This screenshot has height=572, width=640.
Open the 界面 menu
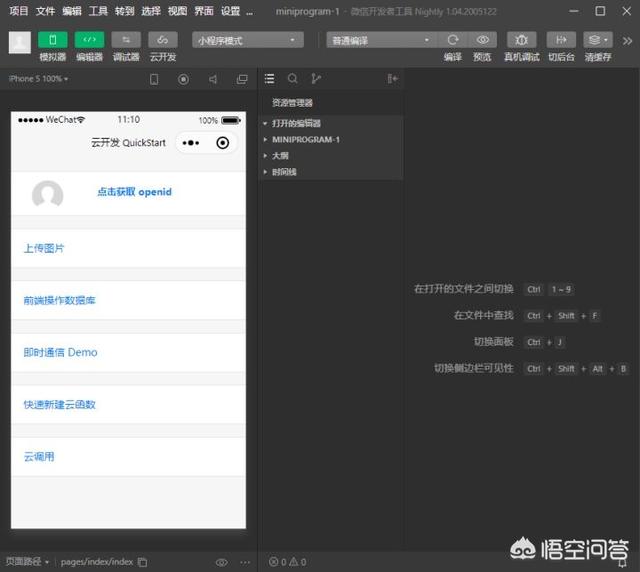point(204,11)
